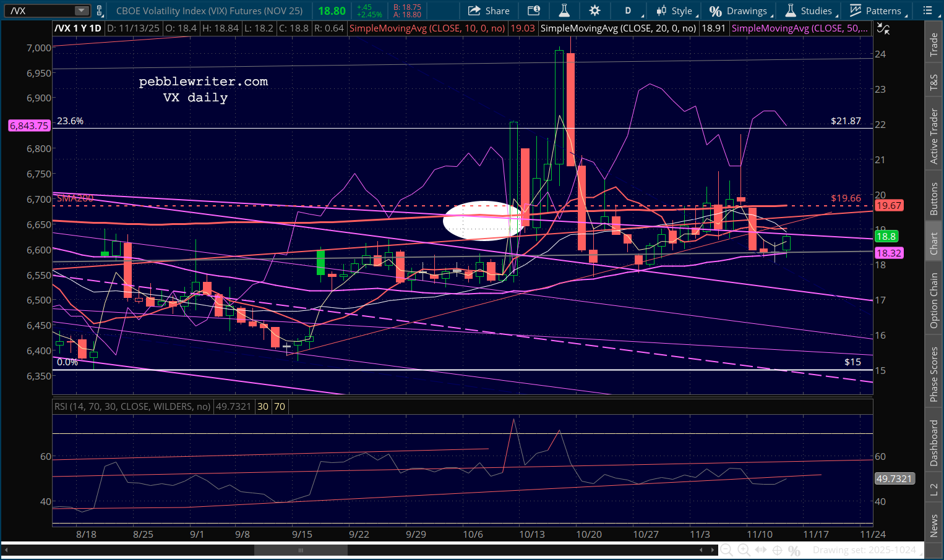Open the Patterns menu
This screenshot has width=944, height=560.
pyautogui.click(x=878, y=11)
